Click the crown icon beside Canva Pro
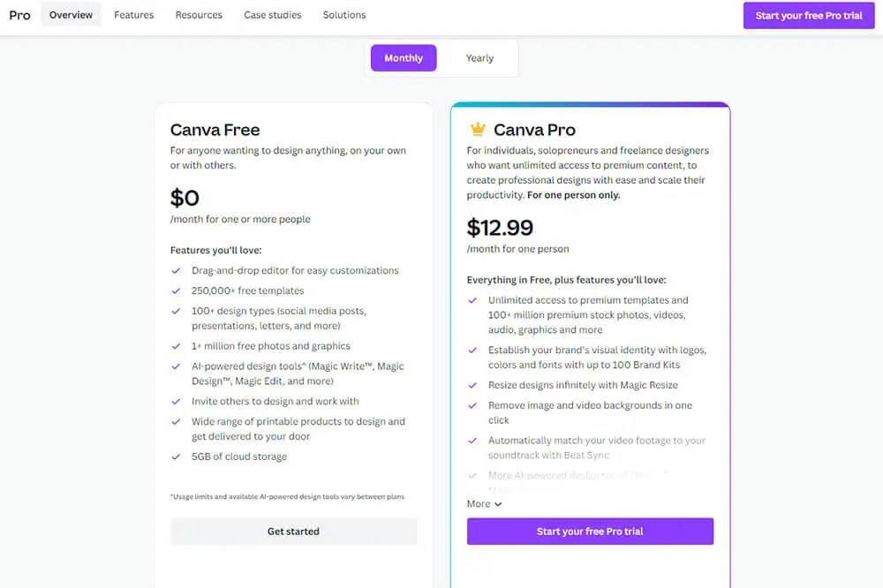The image size is (883, 588). [477, 128]
